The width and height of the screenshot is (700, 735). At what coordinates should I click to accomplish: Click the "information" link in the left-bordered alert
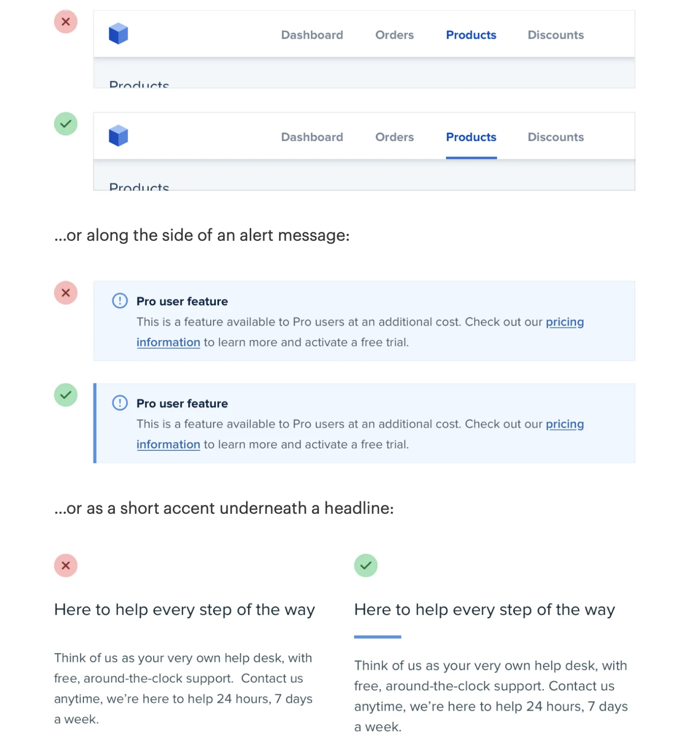(x=168, y=444)
